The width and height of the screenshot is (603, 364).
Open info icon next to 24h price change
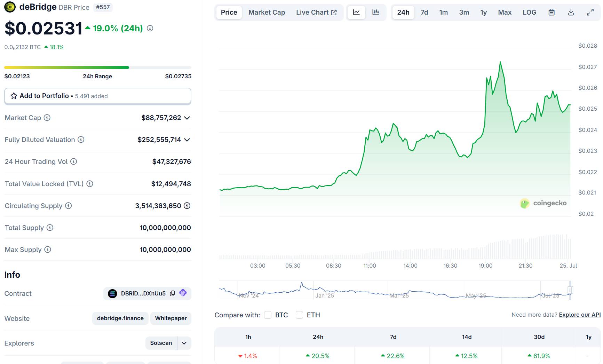pos(150,29)
